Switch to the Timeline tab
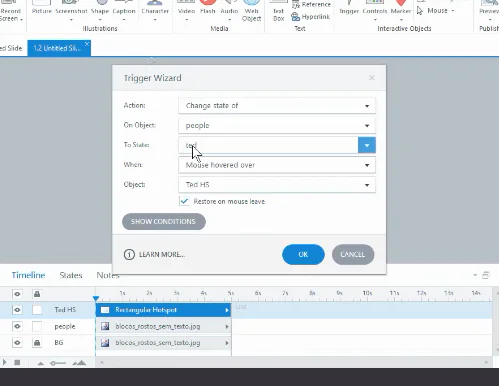 point(28,275)
